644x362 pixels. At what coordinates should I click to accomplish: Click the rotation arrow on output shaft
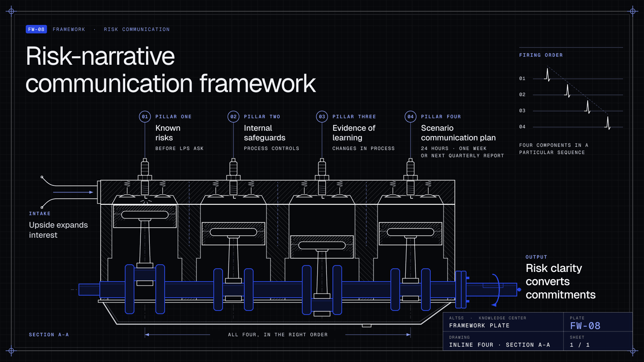(496, 290)
